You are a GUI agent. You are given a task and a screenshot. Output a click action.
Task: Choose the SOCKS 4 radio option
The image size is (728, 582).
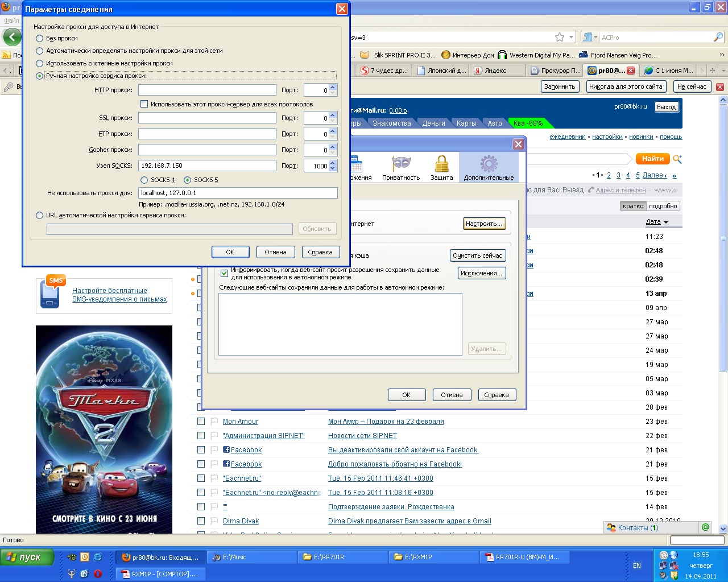point(144,180)
